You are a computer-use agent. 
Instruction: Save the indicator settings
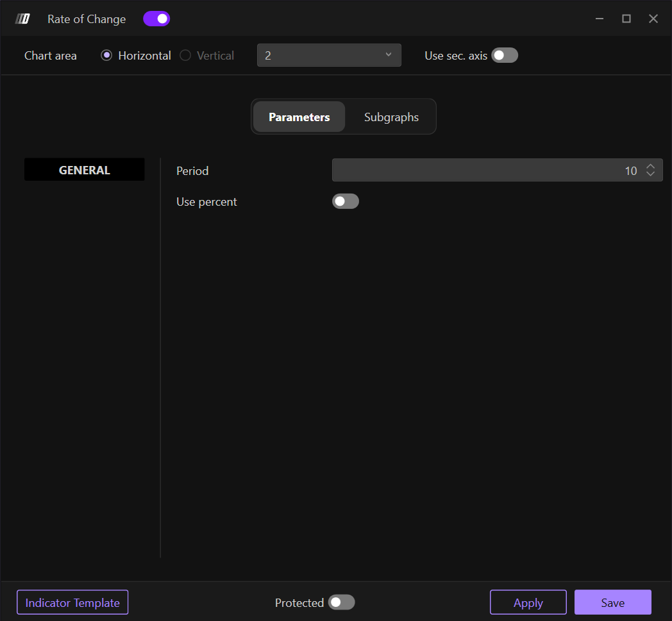612,602
